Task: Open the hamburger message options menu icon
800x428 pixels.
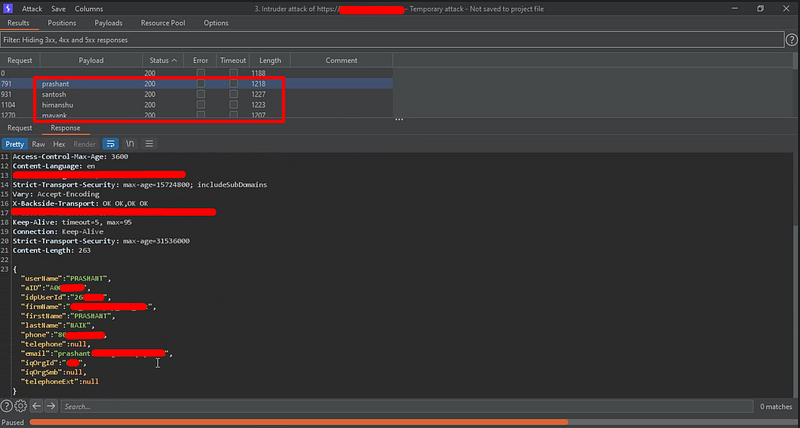Action: click(x=149, y=144)
